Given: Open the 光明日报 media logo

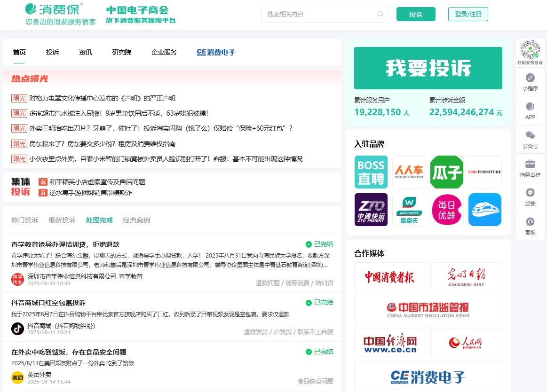Looking at the screenshot, I should pos(466,277).
